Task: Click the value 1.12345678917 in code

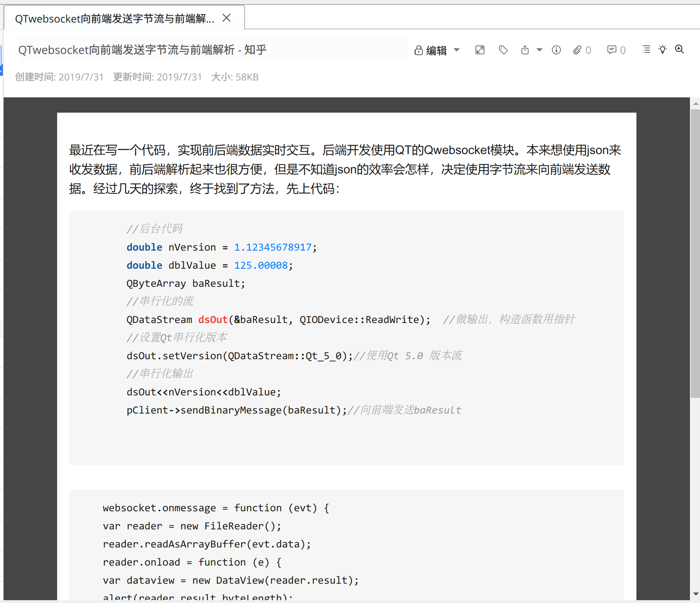Action: (273, 247)
